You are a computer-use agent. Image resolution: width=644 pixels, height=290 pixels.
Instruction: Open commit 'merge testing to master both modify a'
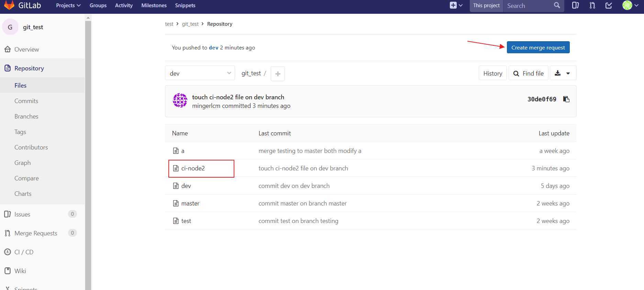point(310,150)
